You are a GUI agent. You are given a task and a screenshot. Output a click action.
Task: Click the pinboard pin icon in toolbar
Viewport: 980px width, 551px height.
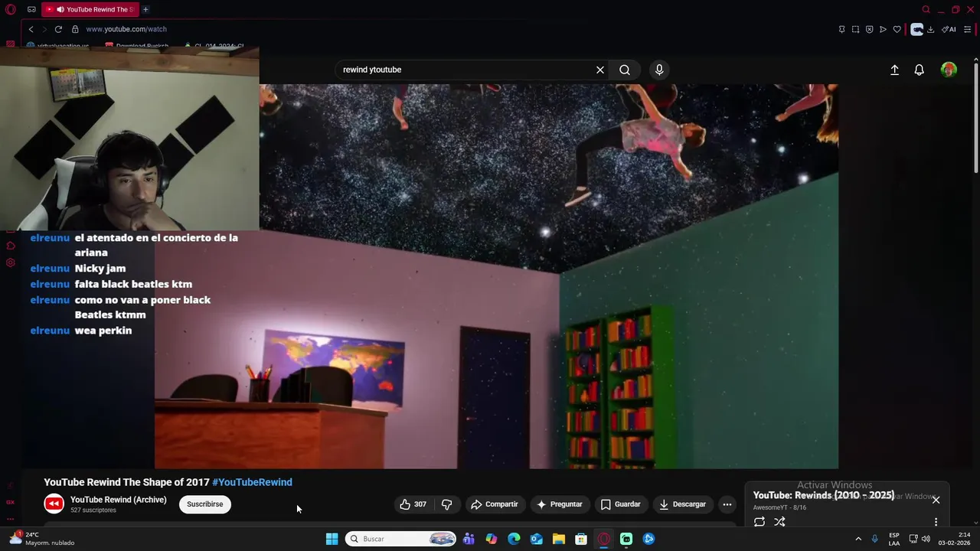coord(841,30)
